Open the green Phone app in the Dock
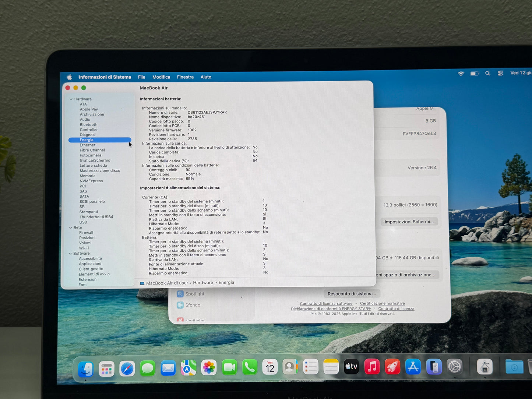Image resolution: width=532 pixels, height=399 pixels. (250, 367)
